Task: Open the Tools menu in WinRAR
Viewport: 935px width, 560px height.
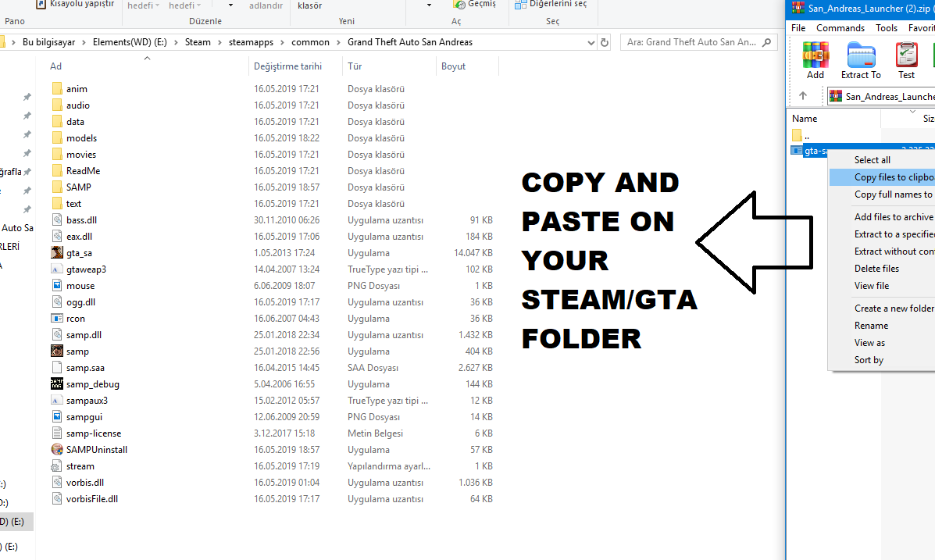Action: tap(886, 28)
